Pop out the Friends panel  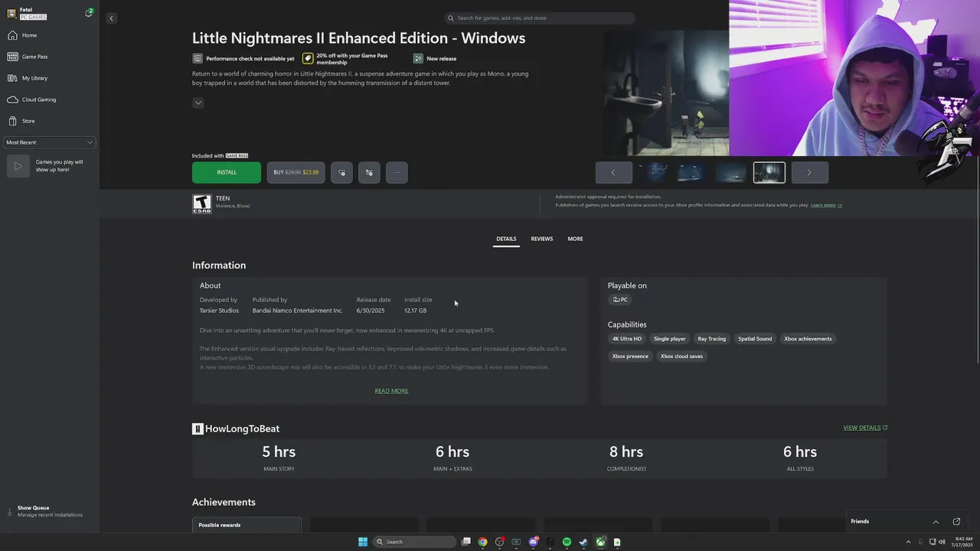[x=956, y=522]
